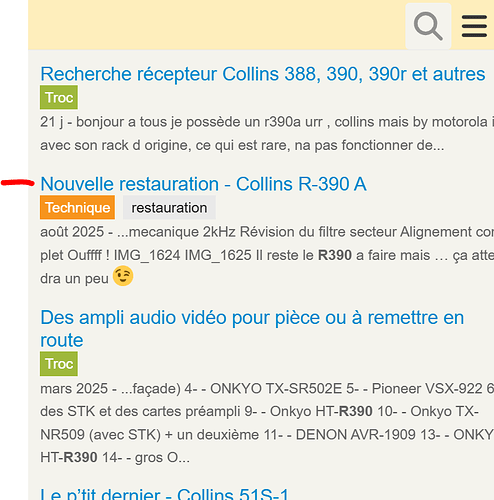Select the orange Technique category badge
This screenshot has width=494, height=500.
77,207
